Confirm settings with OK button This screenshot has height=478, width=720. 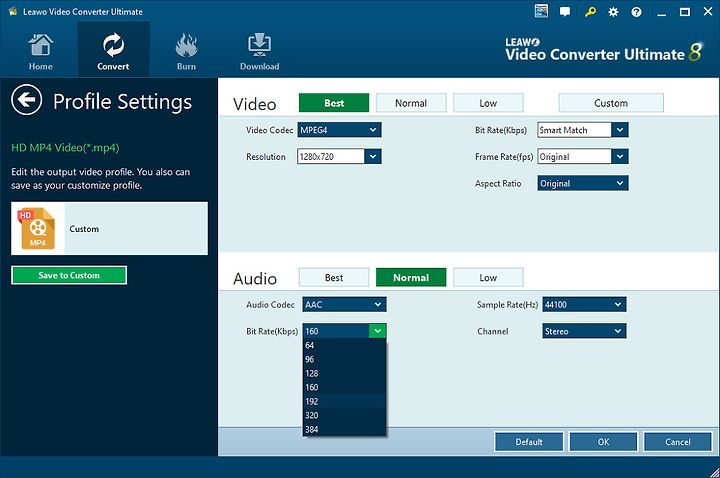click(x=603, y=442)
